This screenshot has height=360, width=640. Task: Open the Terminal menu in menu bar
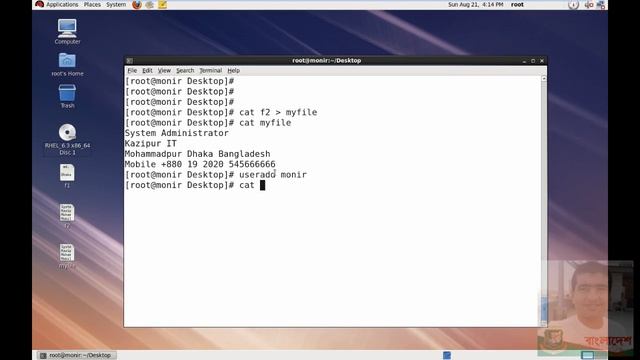tap(211, 71)
